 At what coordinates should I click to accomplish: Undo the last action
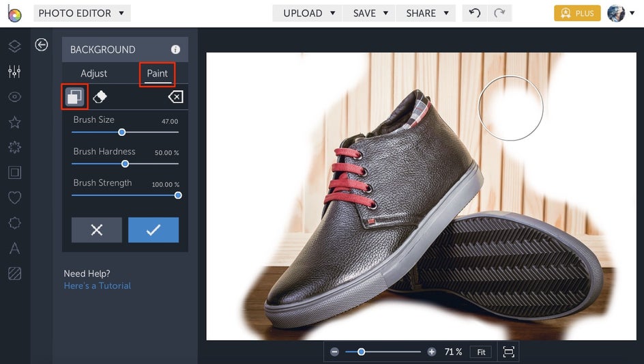pos(474,13)
